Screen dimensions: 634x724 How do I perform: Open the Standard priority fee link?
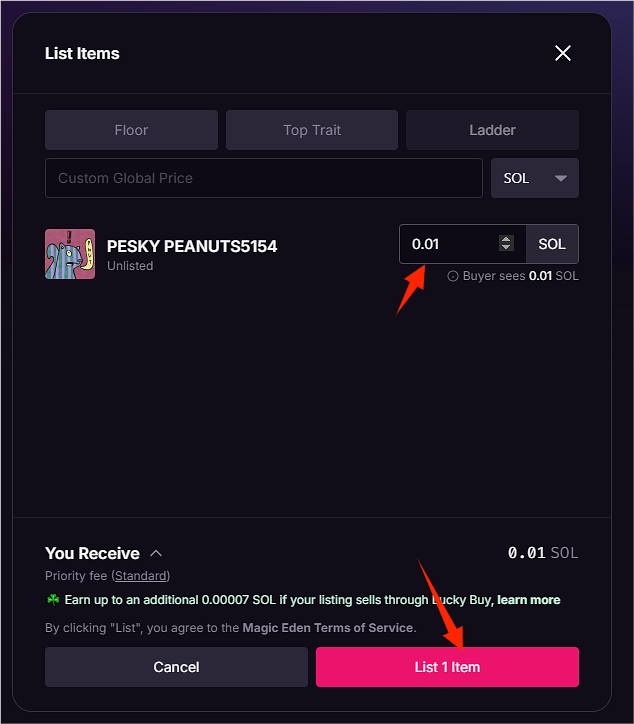[140, 576]
